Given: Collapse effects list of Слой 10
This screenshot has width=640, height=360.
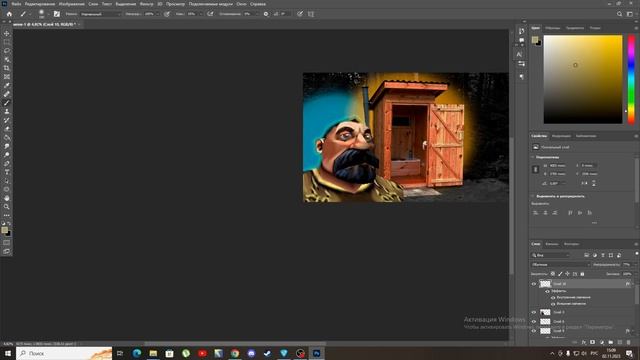Looking at the screenshot, I should coord(633,284).
